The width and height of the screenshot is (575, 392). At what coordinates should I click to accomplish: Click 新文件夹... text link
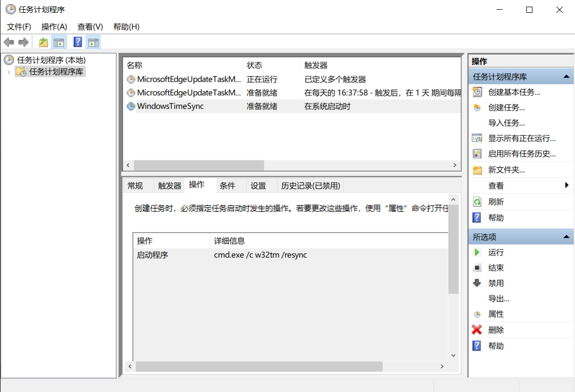(506, 170)
